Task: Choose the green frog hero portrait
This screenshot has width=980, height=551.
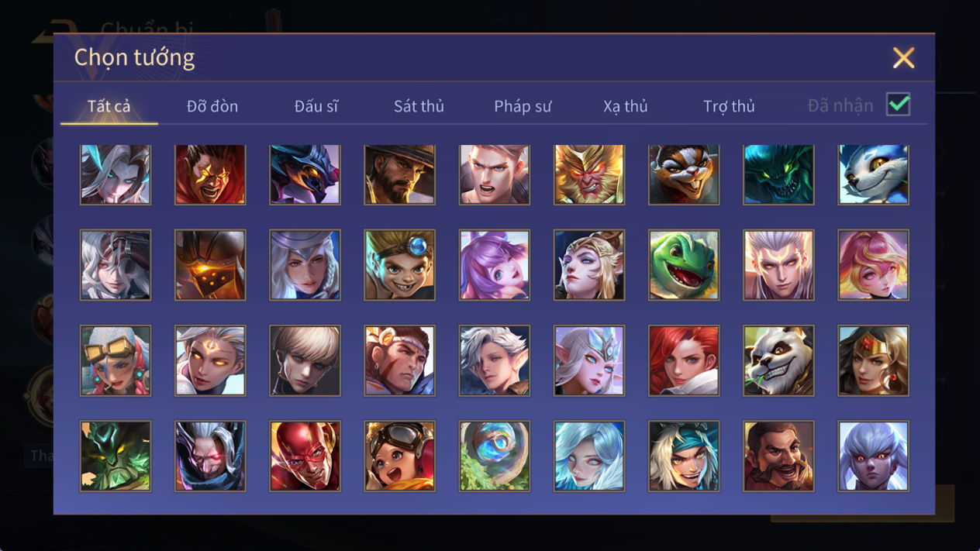Action: [x=684, y=265]
